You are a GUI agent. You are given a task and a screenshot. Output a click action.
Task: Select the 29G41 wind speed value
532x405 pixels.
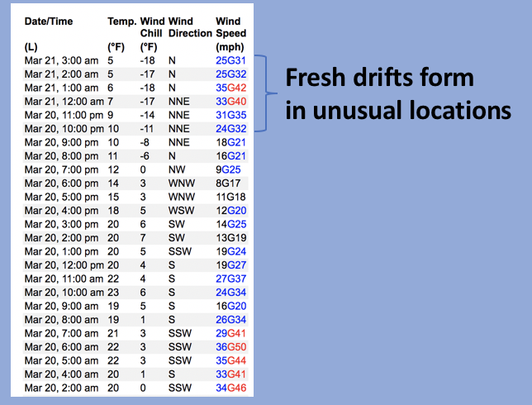[230, 332]
